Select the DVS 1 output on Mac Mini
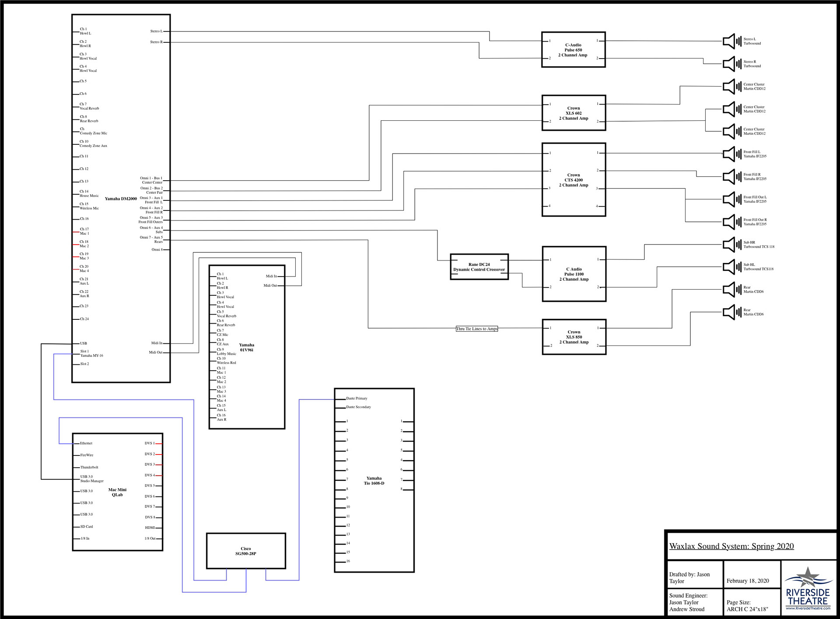The image size is (840, 619). coord(150,444)
